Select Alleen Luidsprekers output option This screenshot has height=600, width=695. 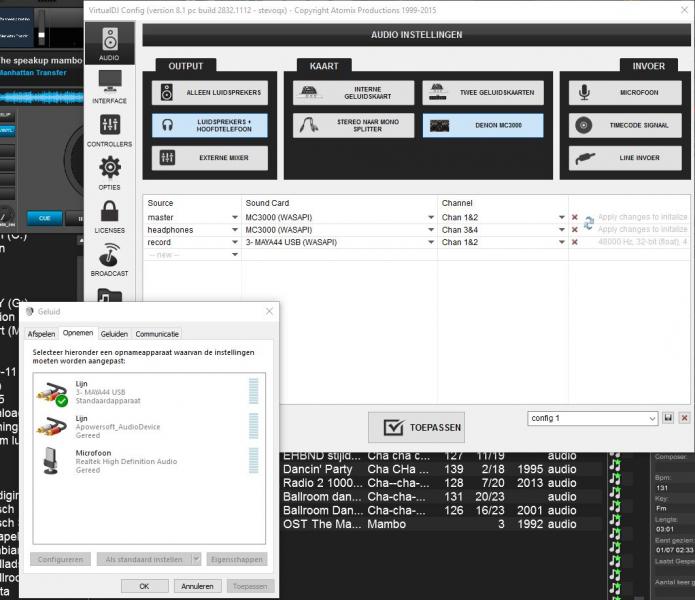point(210,93)
